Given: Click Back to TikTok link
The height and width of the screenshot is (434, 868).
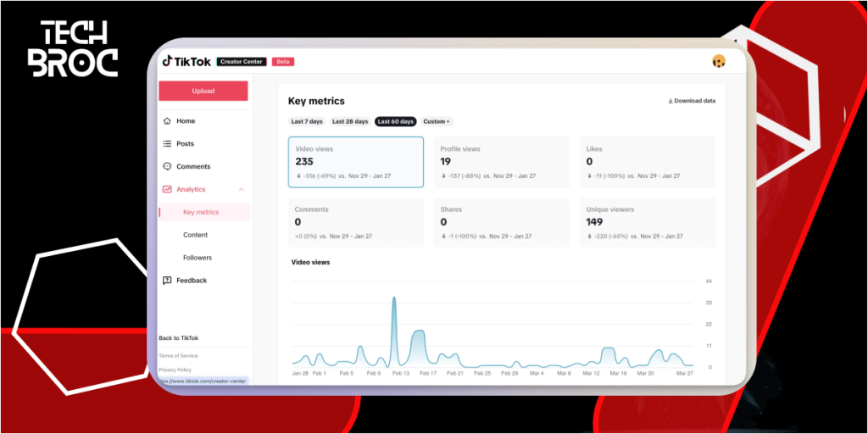Looking at the screenshot, I should (178, 337).
